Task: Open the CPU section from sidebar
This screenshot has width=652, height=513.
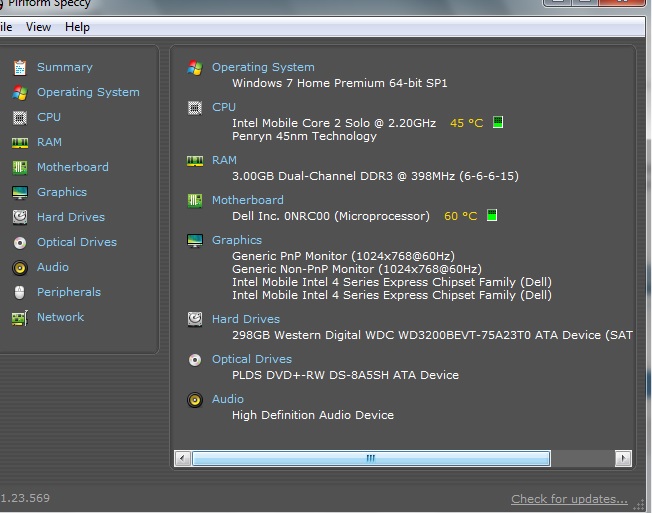Action: [49, 117]
